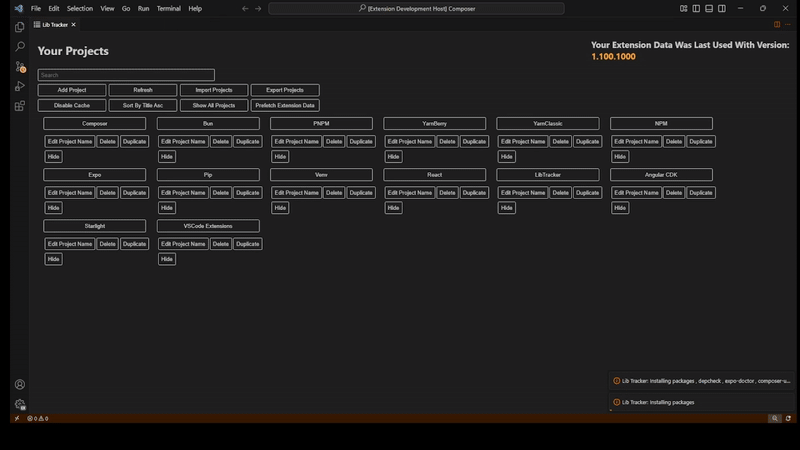This screenshot has width=800, height=450.
Task: Open the Edit menu
Action: pyautogui.click(x=54, y=8)
